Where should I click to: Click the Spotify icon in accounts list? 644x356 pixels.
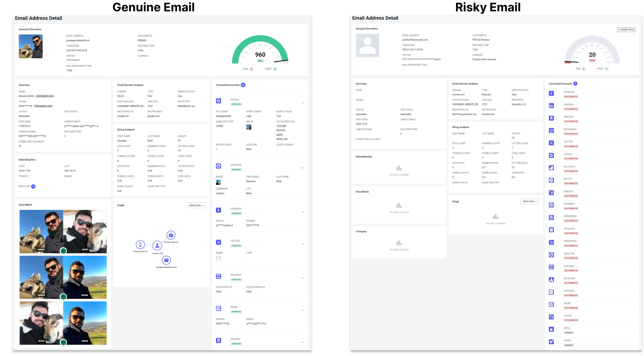551,180
